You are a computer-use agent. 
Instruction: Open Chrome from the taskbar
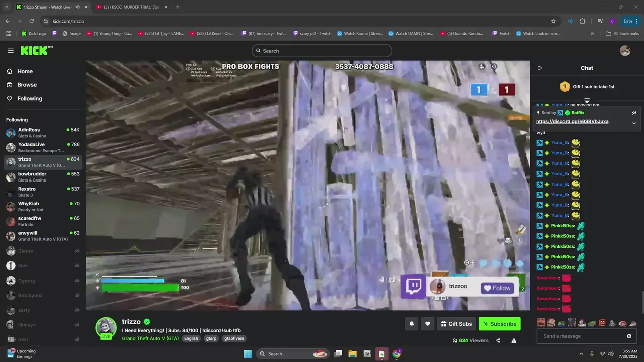396,354
